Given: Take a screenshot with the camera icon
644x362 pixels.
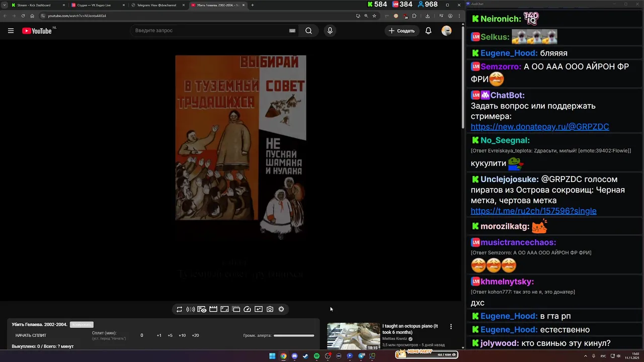Looking at the screenshot, I should [270, 309].
